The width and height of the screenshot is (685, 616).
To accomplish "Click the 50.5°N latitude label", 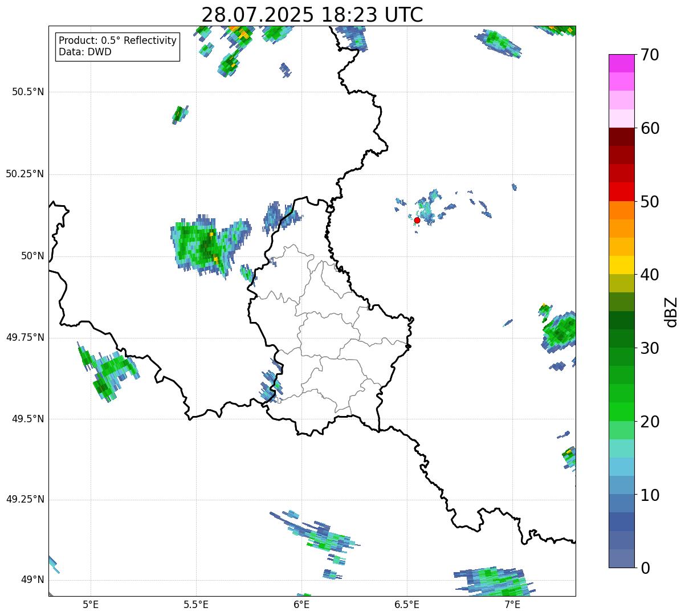I will coord(28,92).
